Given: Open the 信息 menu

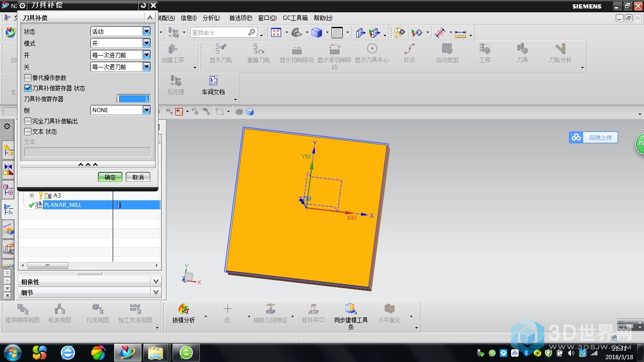Looking at the screenshot, I should 189,18.
